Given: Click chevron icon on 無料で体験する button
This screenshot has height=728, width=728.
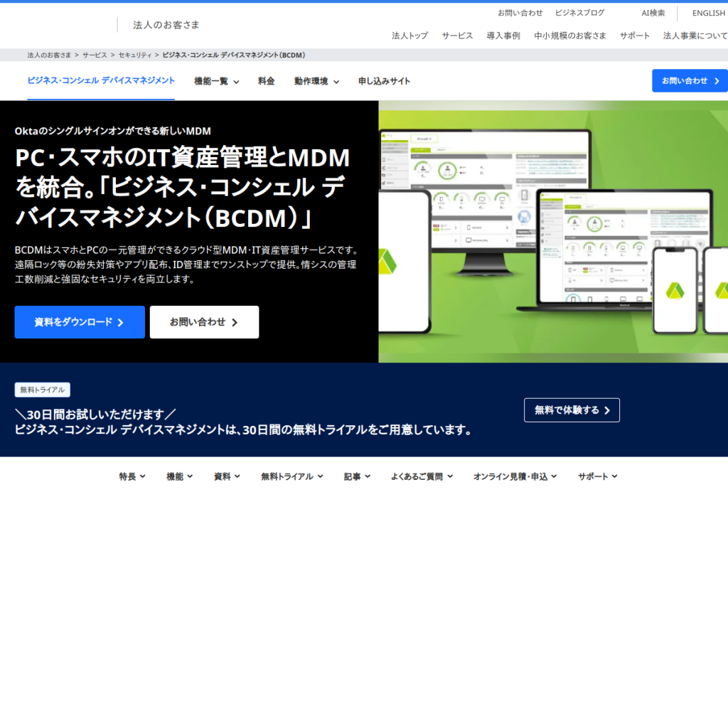Looking at the screenshot, I should tap(607, 410).
